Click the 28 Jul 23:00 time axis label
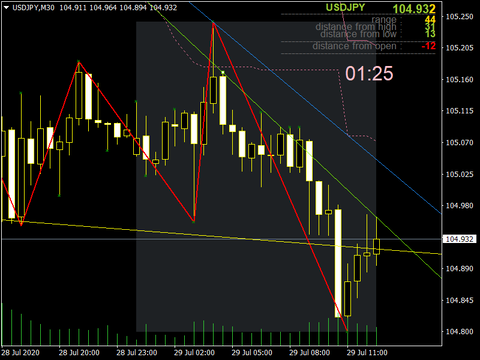The height and width of the screenshot is (360, 480). pos(137,353)
